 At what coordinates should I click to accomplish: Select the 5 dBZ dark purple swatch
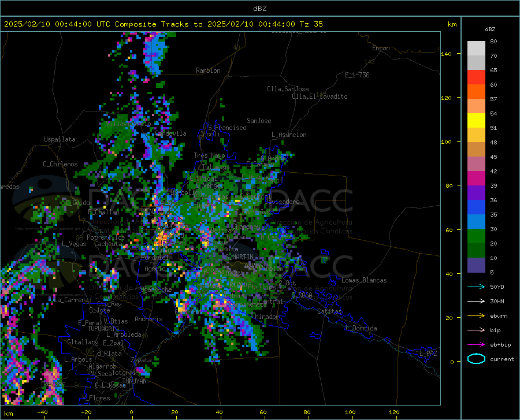476,265
